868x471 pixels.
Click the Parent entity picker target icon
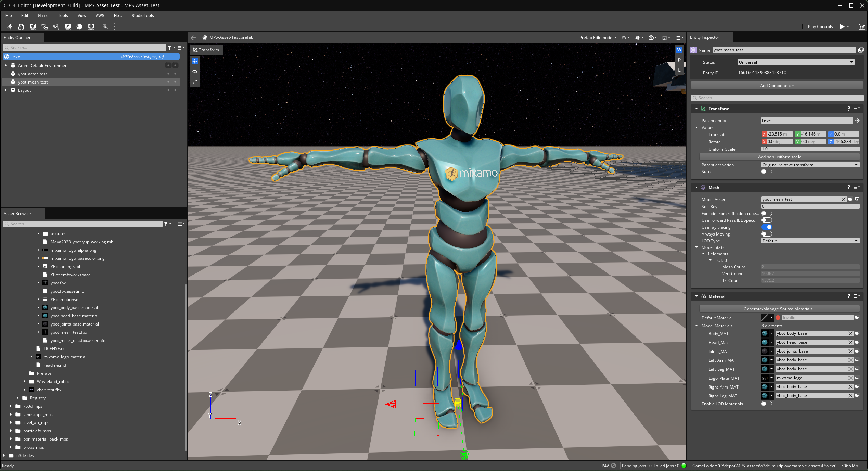(x=857, y=120)
